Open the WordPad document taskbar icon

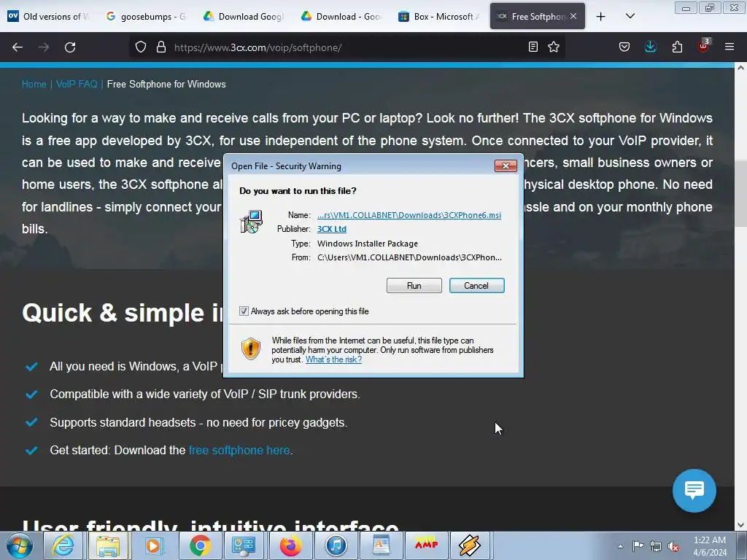(381, 545)
